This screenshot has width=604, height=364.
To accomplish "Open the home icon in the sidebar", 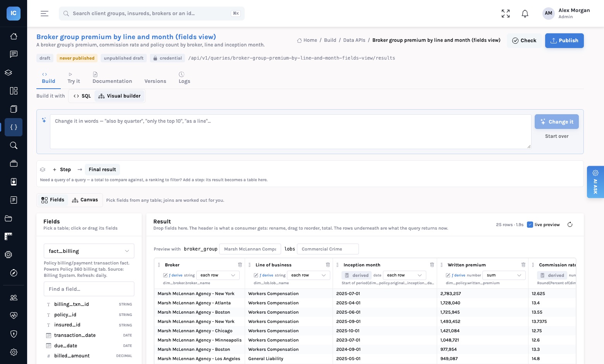I will pyautogui.click(x=14, y=36).
